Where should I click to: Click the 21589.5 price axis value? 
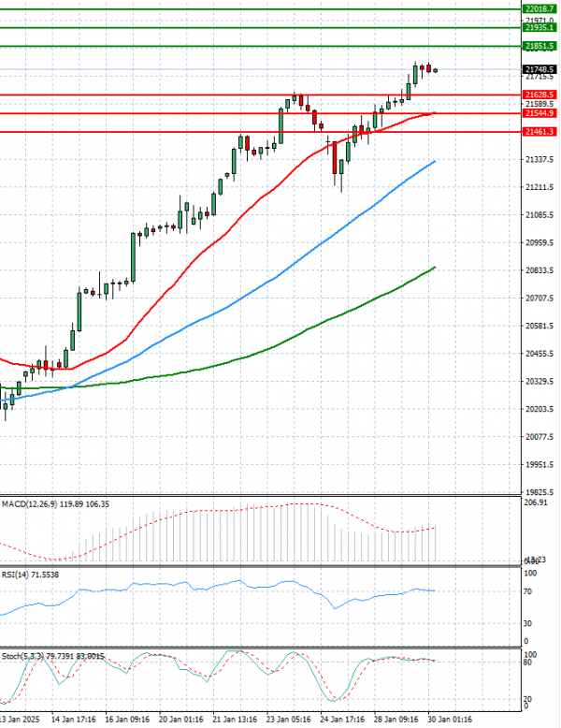[x=539, y=104]
